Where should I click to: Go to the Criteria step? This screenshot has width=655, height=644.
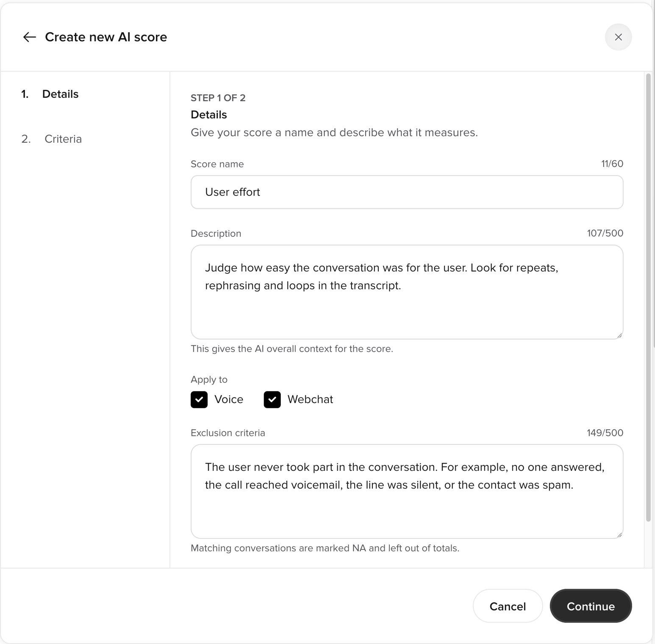click(x=52, y=139)
